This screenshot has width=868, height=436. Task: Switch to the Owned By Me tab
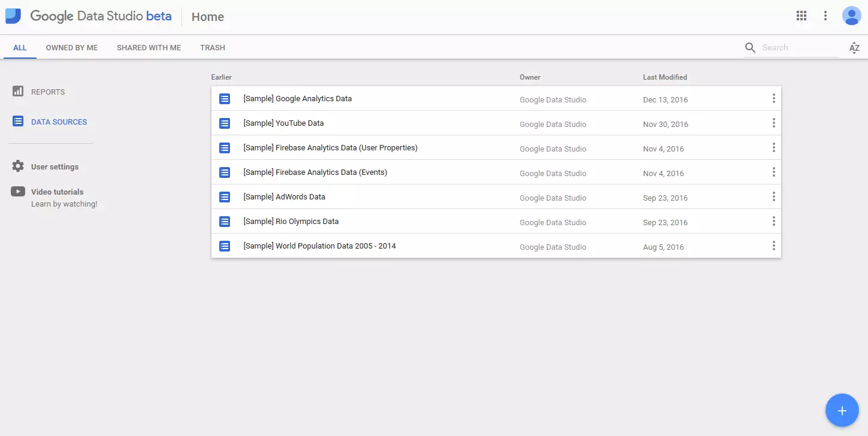[x=72, y=48]
